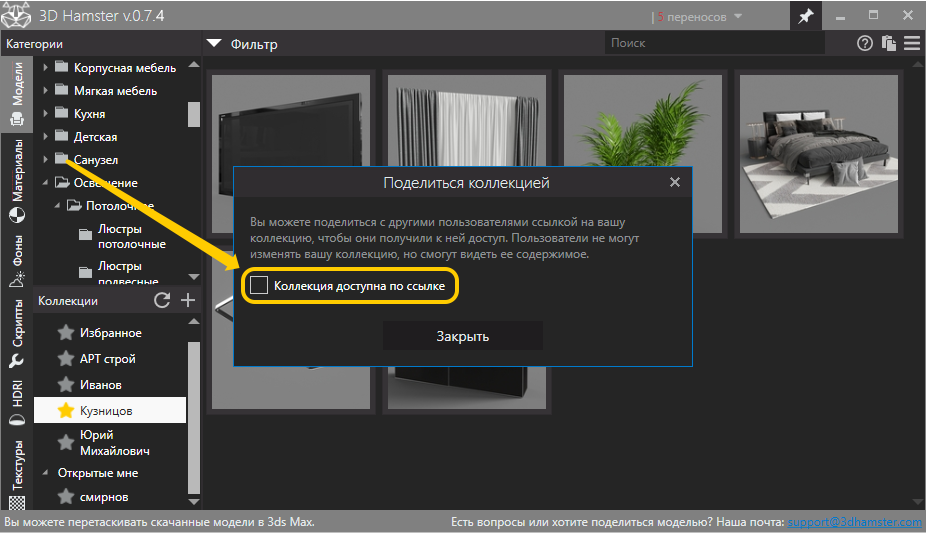The width and height of the screenshot is (927, 533).
Task: Open the curtains model thumbnail
Action: coord(466,121)
